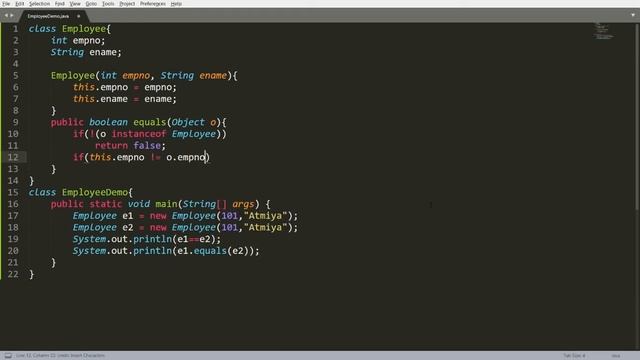Click the 'String ename;' field line

coord(86,52)
